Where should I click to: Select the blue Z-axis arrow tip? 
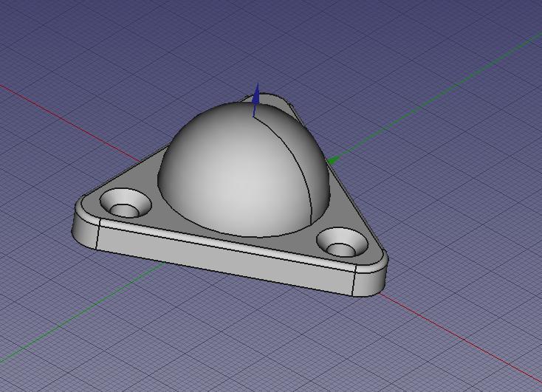click(256, 94)
